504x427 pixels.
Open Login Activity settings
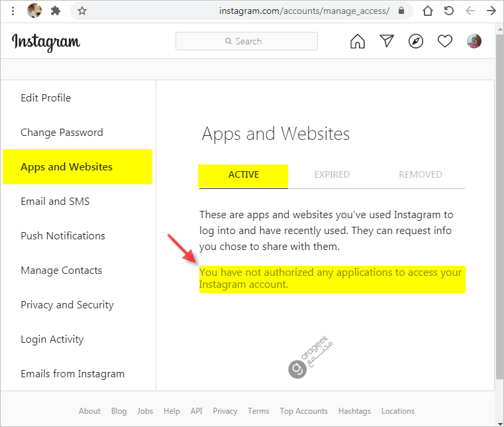click(52, 339)
